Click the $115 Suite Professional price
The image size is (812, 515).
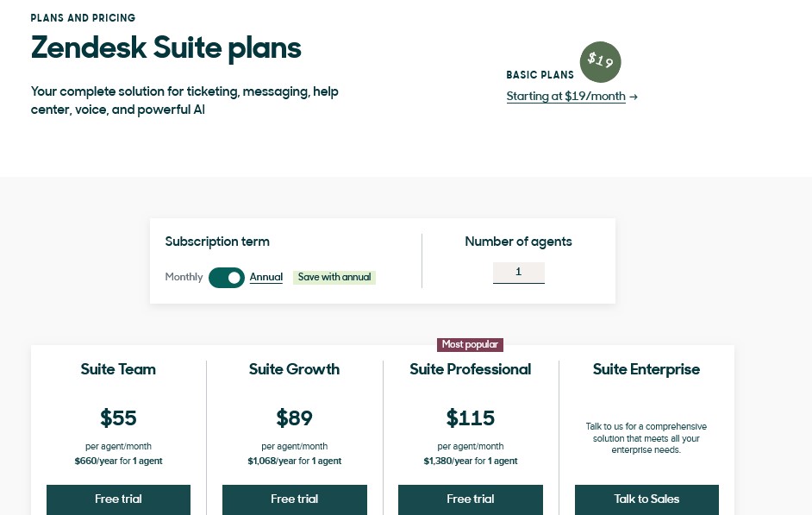470,418
